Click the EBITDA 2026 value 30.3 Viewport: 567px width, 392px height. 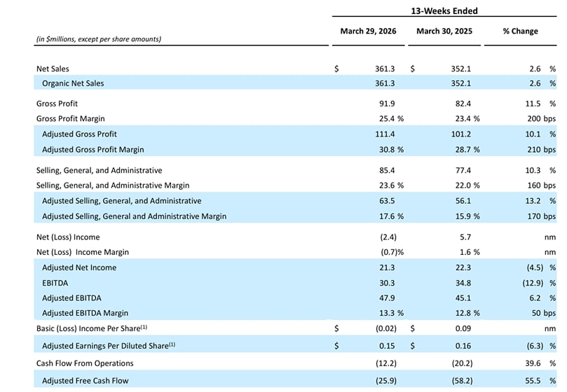coord(387,283)
